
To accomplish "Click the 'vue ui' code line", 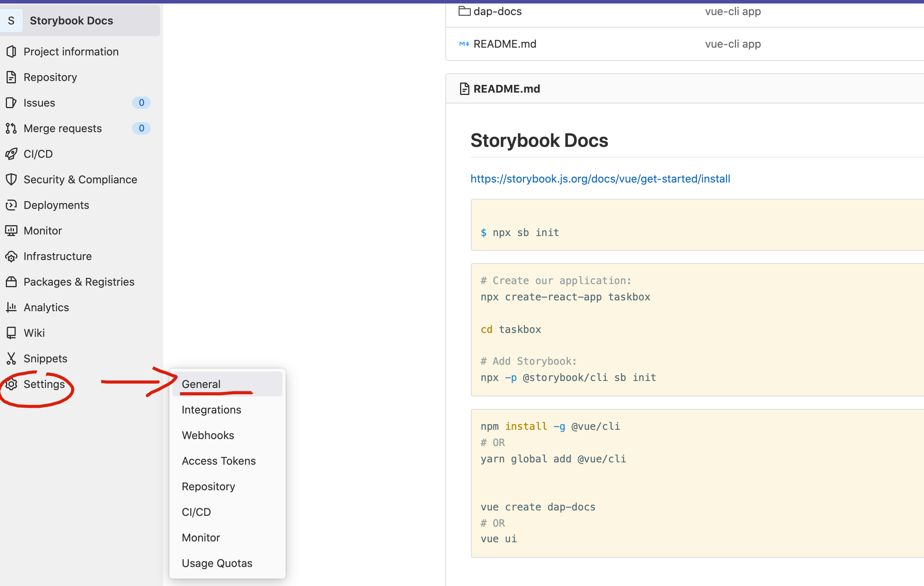I will 499,539.
